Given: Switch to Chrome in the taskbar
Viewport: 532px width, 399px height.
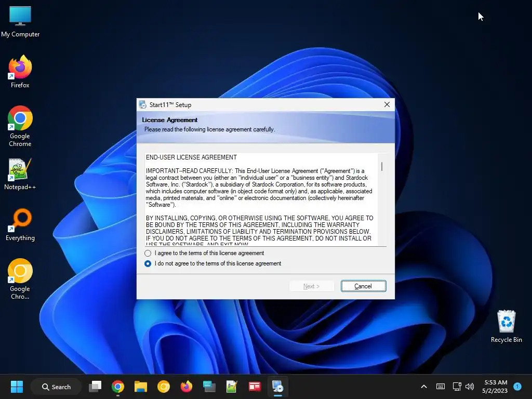Looking at the screenshot, I should tap(118, 387).
